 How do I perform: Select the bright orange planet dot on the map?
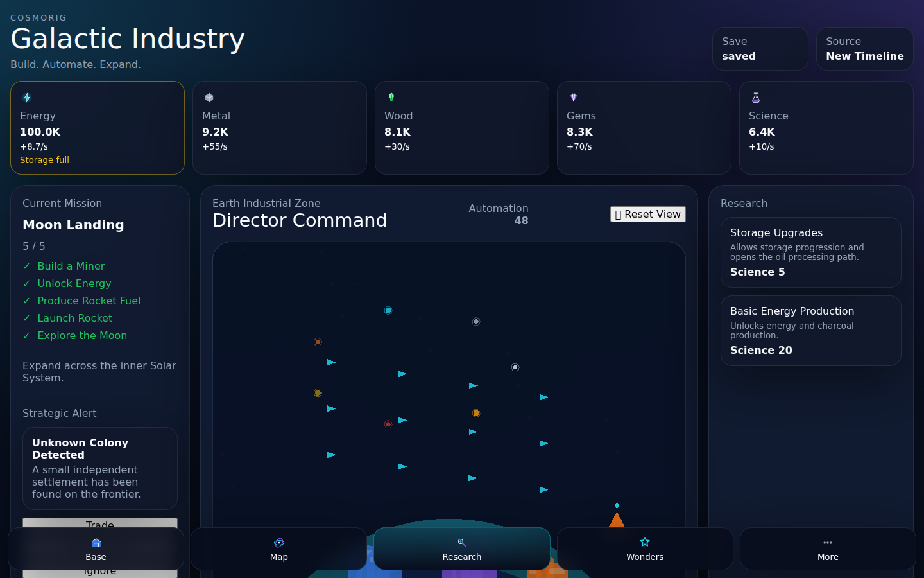[x=476, y=414]
